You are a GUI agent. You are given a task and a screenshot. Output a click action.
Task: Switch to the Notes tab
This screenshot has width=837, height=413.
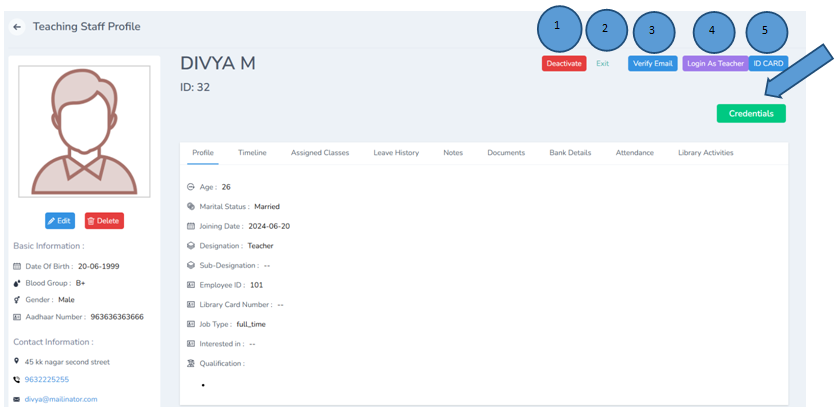[x=453, y=153]
